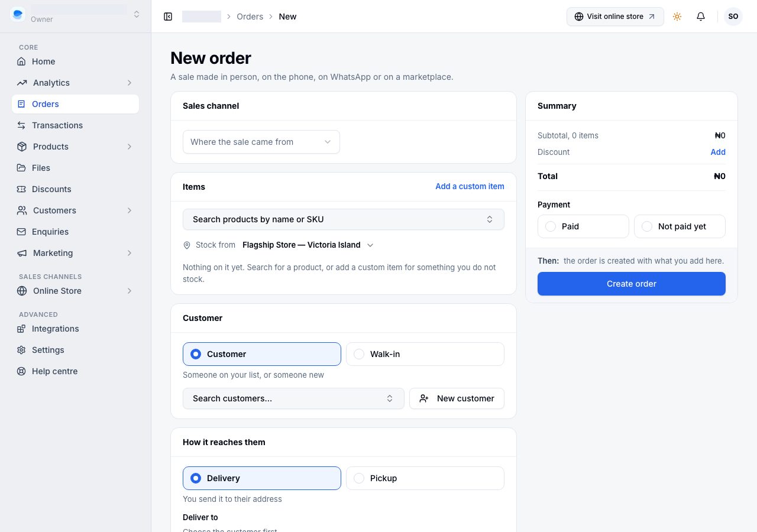
Task: Open the Search customers combo box
Action: tap(293, 398)
